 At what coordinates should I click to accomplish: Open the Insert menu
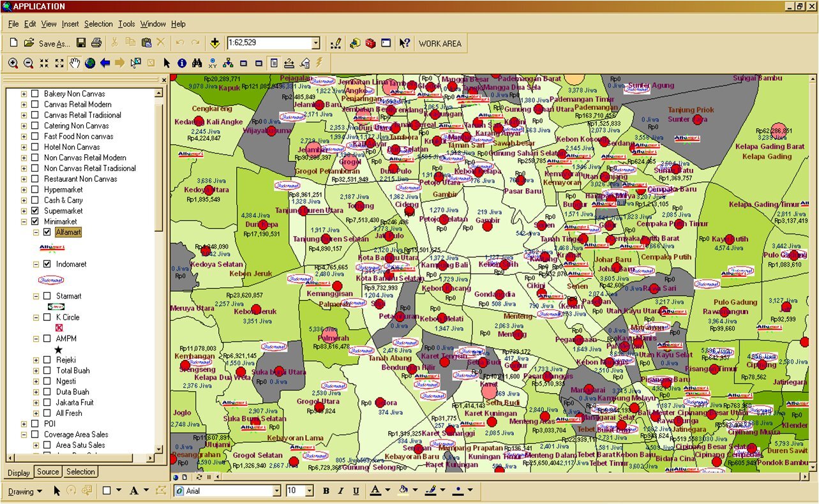pos(70,24)
